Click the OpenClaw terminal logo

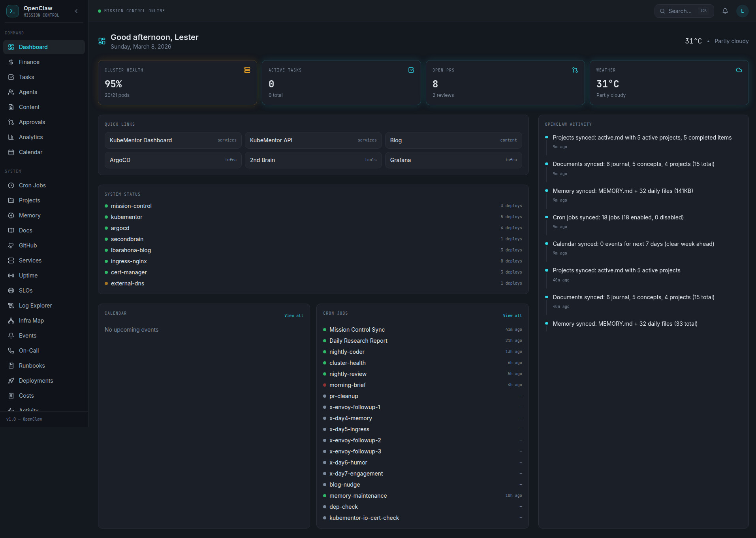pos(12,11)
